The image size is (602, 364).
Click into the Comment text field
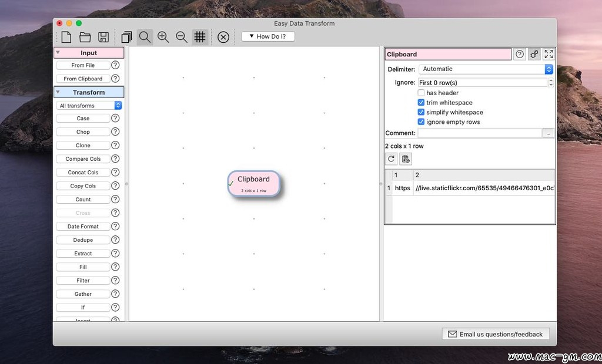(x=480, y=133)
